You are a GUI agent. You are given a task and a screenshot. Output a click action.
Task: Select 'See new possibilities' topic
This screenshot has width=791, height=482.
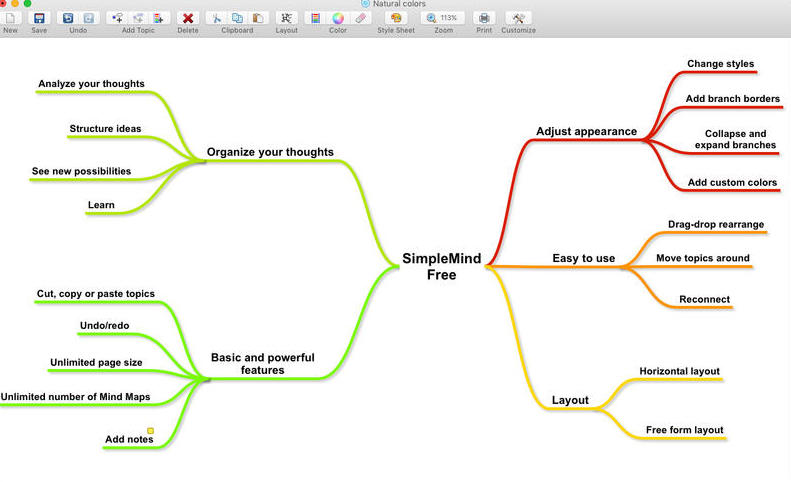(x=81, y=171)
